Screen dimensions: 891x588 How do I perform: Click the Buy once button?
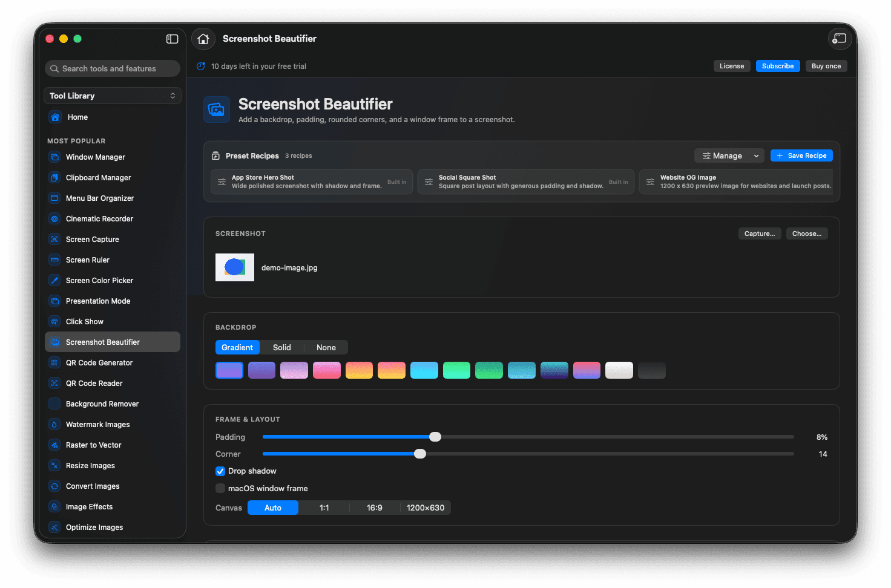pyautogui.click(x=826, y=66)
